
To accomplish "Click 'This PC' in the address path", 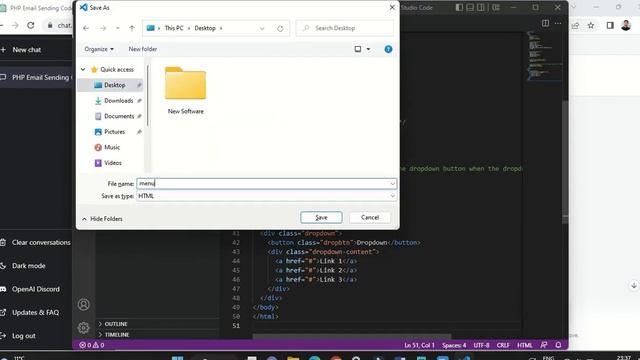I will click(x=174, y=28).
